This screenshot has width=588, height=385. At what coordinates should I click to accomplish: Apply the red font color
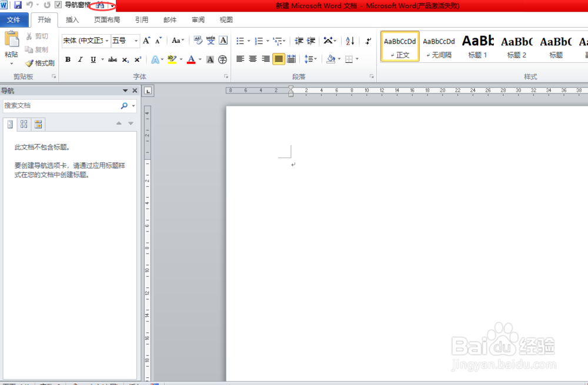[x=191, y=59]
